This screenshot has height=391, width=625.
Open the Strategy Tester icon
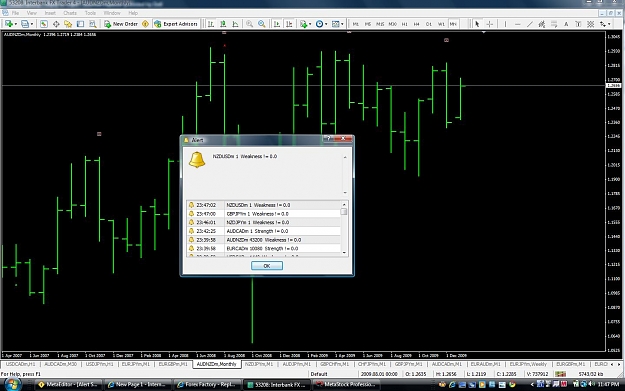point(92,24)
